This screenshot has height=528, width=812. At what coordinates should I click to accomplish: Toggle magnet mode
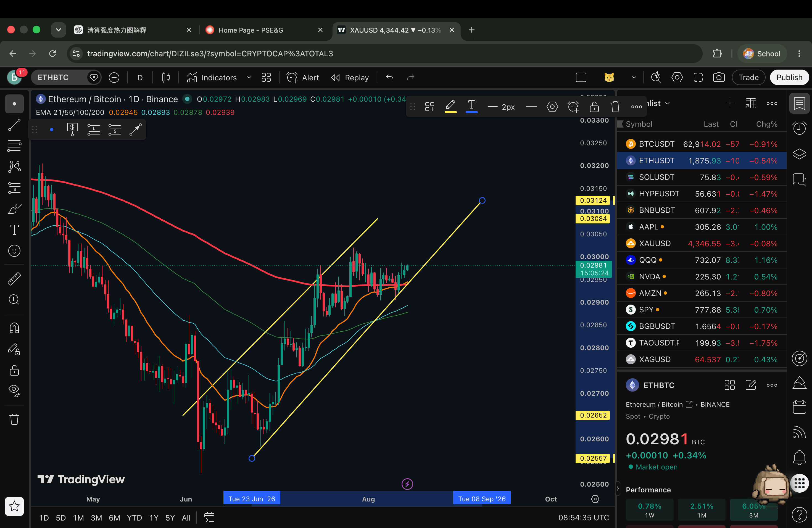pos(14,328)
